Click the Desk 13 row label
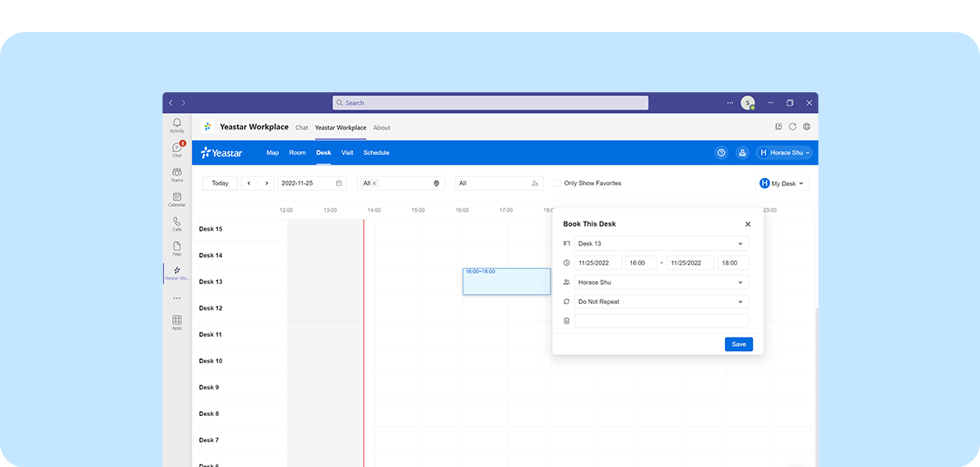Screen dimensions: 980x467 [x=210, y=282]
